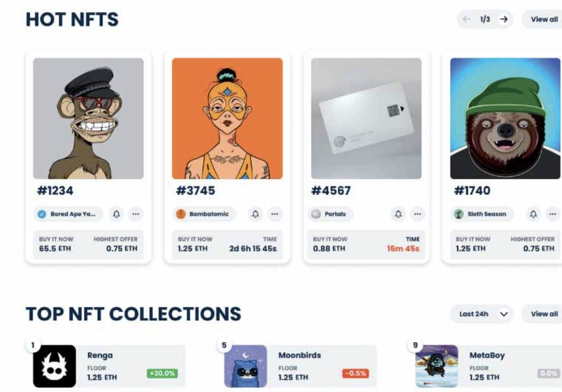Viewport: 562px width, 392px height.
Task: Go to previous page of Hot NFTs
Action: (467, 19)
